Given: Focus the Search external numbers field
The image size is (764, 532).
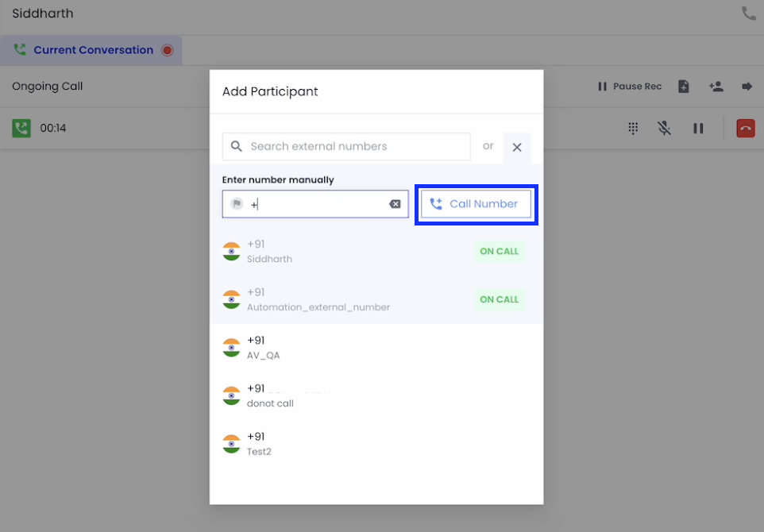Looking at the screenshot, I should 346,146.
